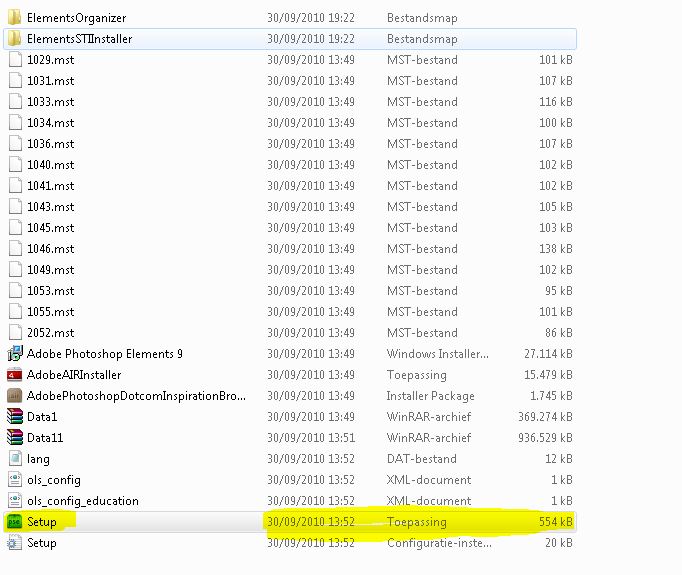Select the file name ElementsOrganizer
This screenshot has width=682, height=575.
pos(77,18)
